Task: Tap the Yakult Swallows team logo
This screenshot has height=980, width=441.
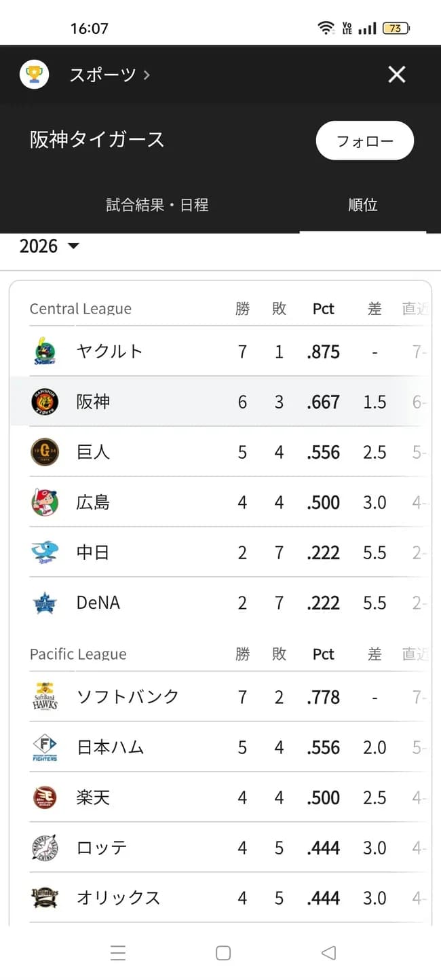Action: (x=44, y=352)
